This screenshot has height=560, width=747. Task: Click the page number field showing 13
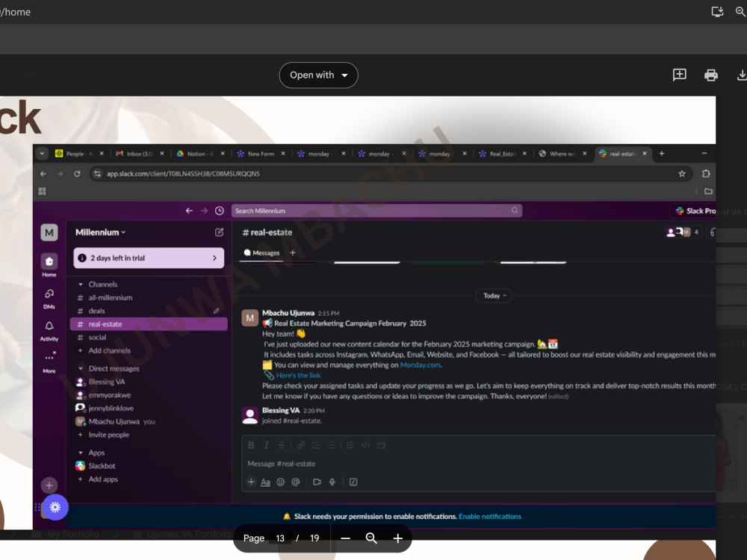point(280,538)
